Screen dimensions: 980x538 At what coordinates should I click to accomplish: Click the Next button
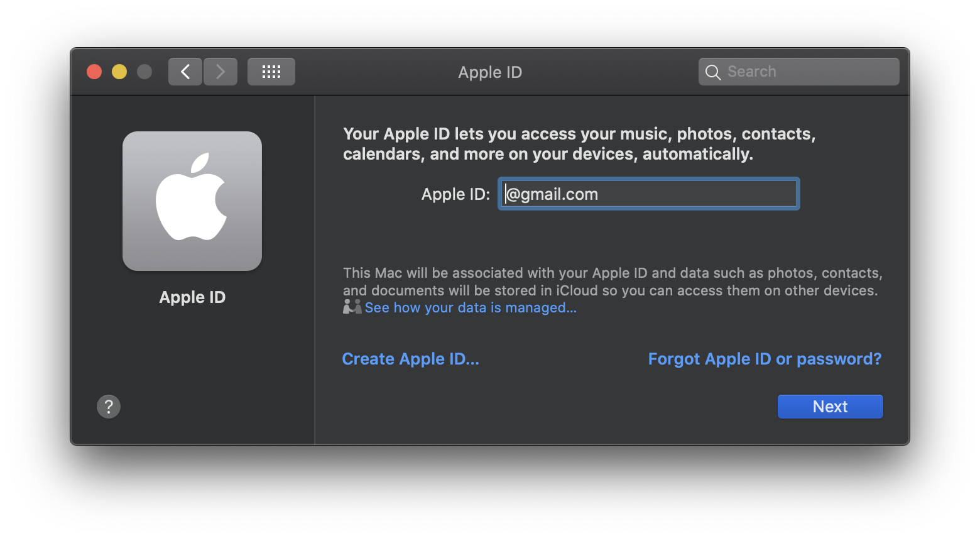830,407
